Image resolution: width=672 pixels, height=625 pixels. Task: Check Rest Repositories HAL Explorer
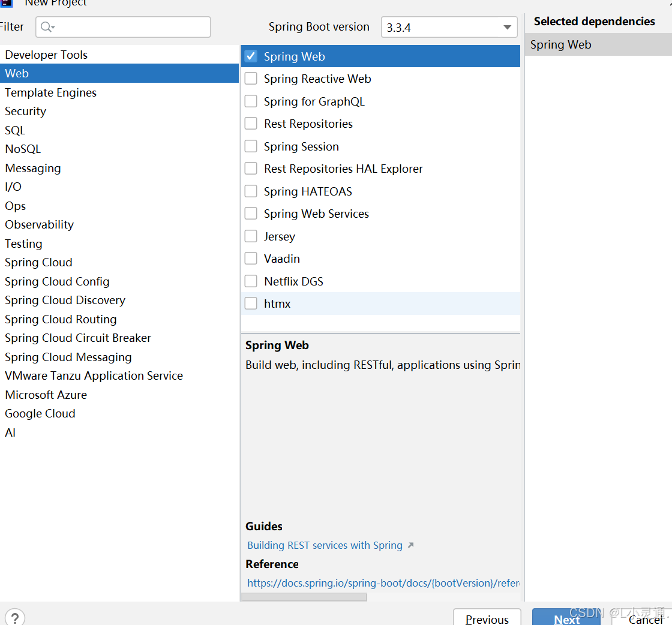tap(251, 169)
